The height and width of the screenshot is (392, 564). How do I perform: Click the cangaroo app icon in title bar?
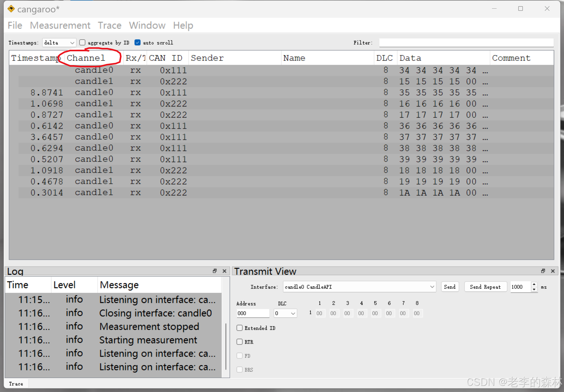[x=11, y=9]
